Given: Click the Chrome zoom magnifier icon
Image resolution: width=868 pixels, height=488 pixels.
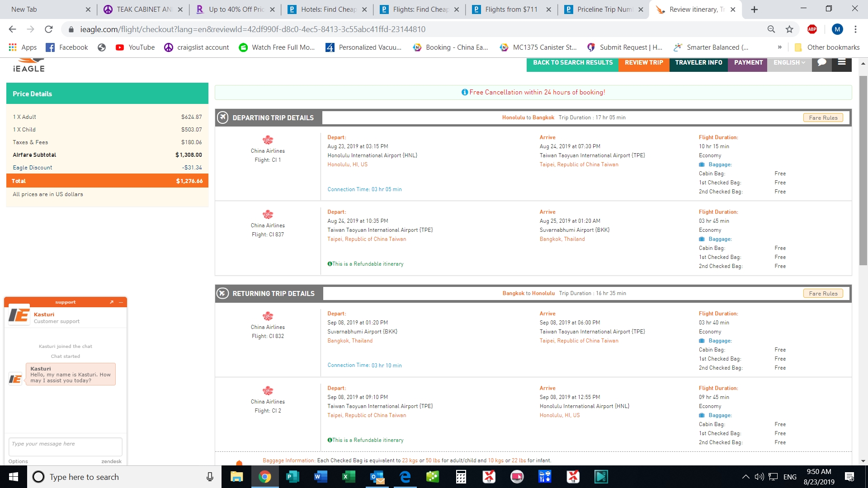Looking at the screenshot, I should (771, 29).
